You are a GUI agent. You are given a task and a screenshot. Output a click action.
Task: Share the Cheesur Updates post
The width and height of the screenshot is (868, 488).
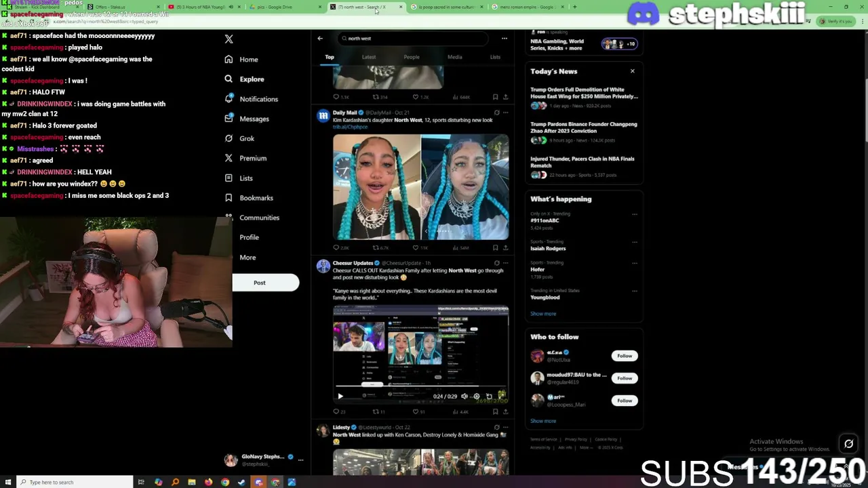click(505, 411)
